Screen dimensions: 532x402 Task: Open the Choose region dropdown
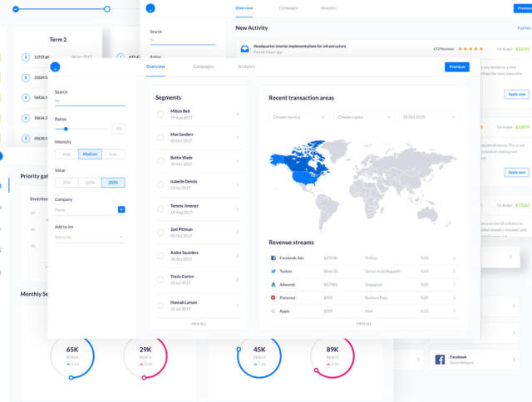coord(364,117)
